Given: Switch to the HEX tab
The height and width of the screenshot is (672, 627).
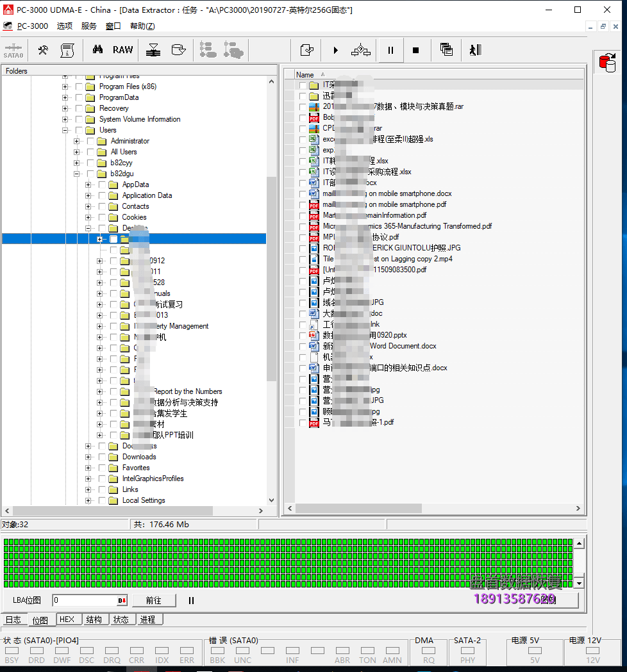Looking at the screenshot, I should [x=67, y=619].
